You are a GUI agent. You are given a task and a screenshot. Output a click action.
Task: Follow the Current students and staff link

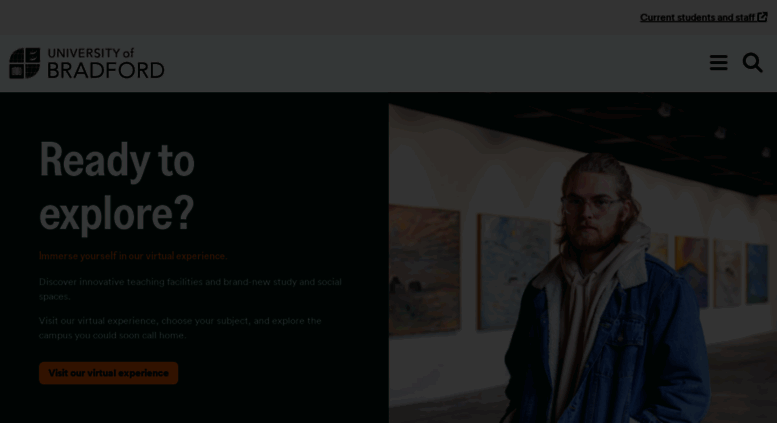697,17
